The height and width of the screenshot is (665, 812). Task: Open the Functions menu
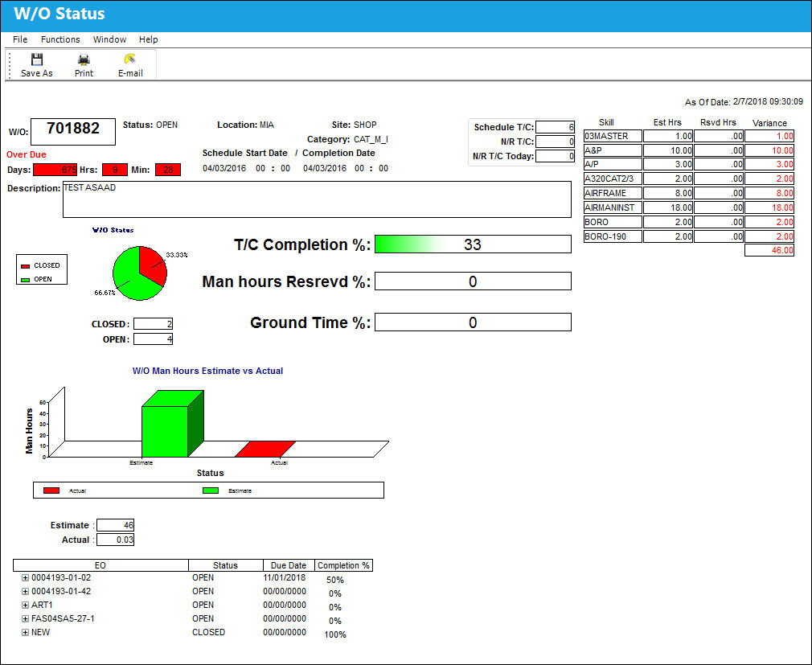[60, 39]
